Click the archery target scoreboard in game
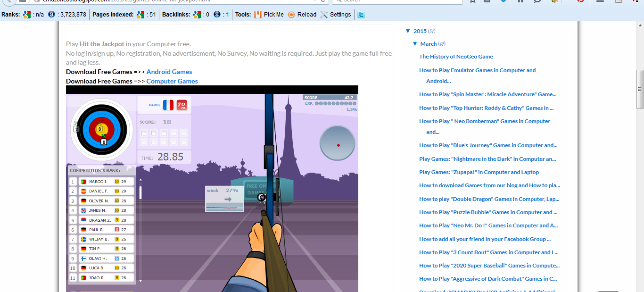 pos(101,129)
